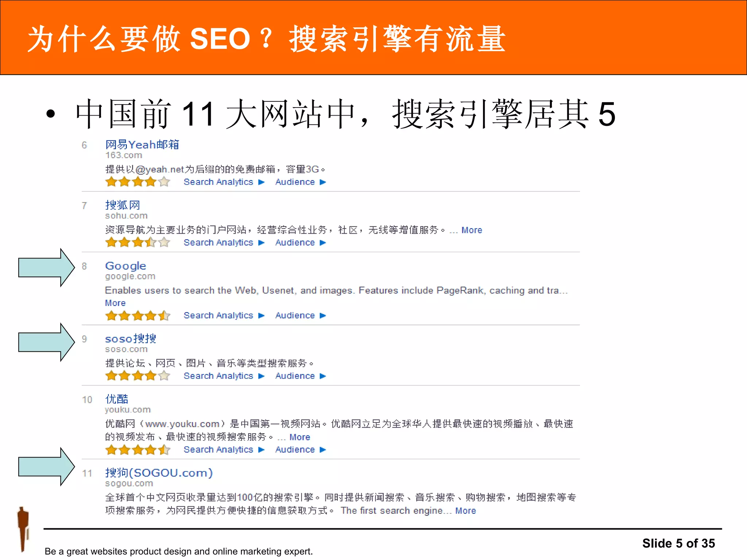
Task: Click the google.com domain text
Action: [x=130, y=276]
